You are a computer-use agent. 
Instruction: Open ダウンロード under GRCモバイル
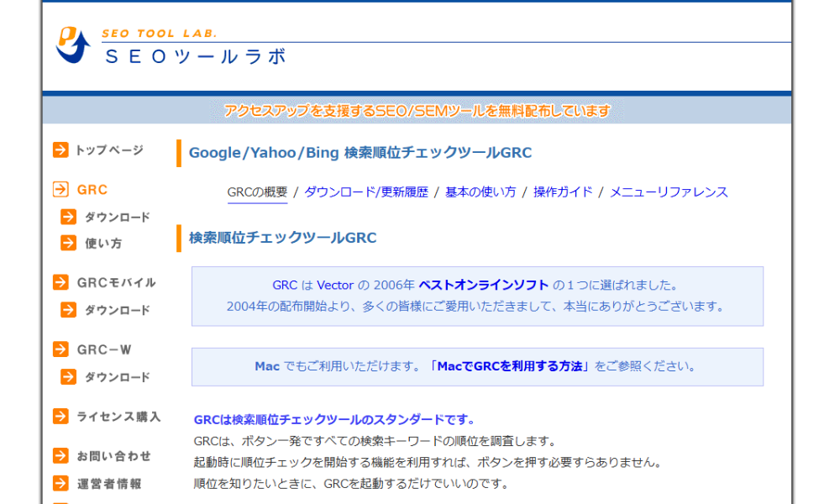click(117, 310)
